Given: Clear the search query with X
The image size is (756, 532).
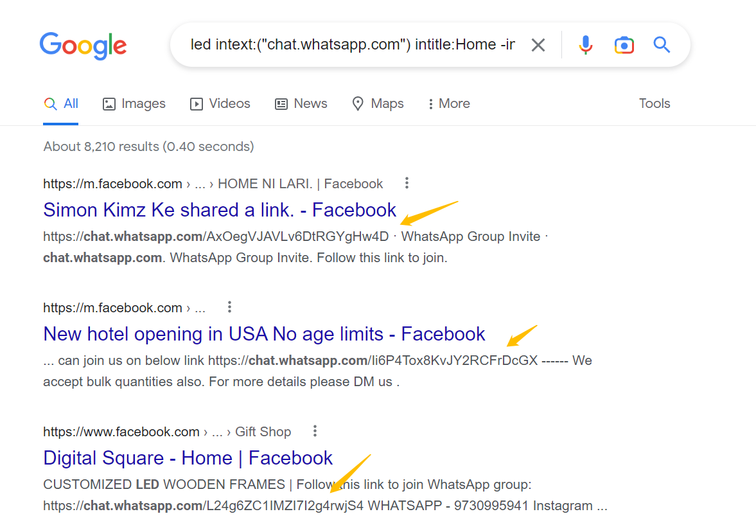Looking at the screenshot, I should (x=538, y=45).
